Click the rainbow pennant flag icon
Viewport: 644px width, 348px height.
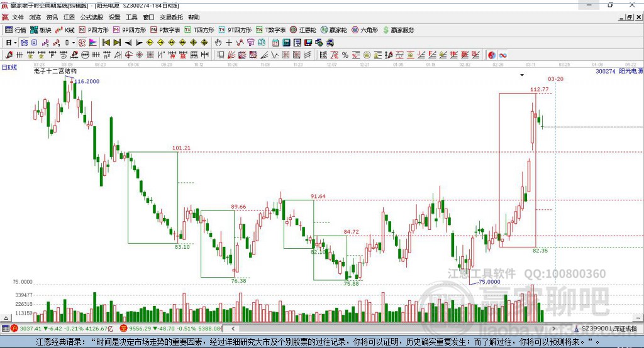point(93,43)
